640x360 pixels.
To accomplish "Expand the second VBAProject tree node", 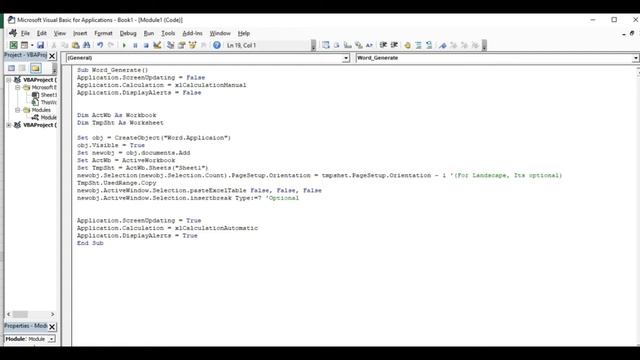I will 9,125.
